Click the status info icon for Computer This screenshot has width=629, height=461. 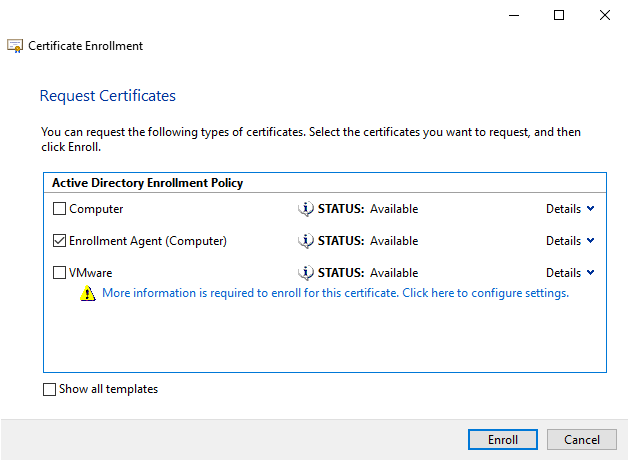pyautogui.click(x=306, y=209)
